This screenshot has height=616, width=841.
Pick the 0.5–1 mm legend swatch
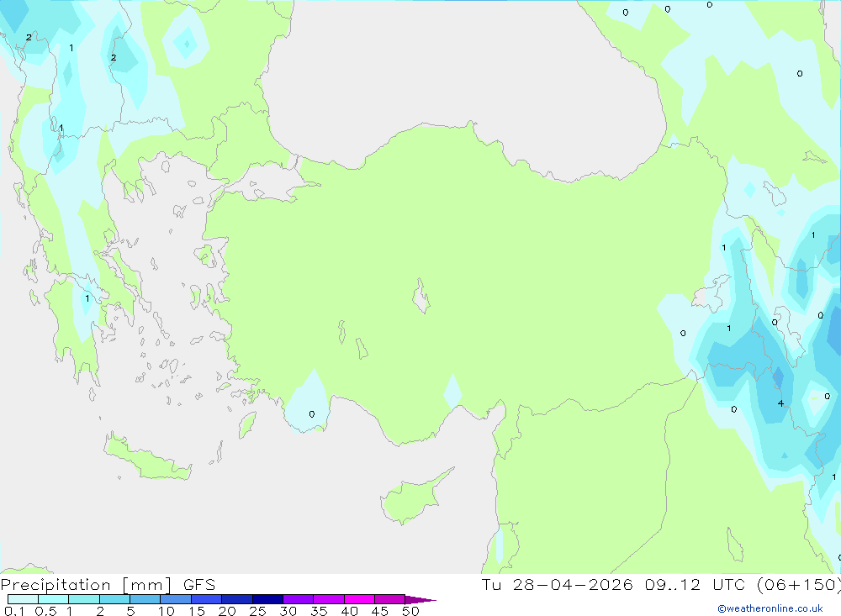click(x=54, y=599)
